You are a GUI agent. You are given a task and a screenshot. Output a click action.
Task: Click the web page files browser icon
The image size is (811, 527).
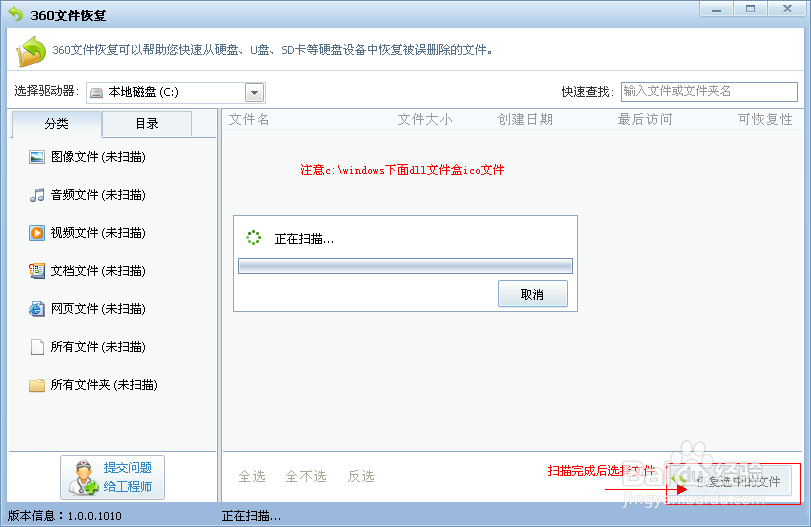pos(37,309)
